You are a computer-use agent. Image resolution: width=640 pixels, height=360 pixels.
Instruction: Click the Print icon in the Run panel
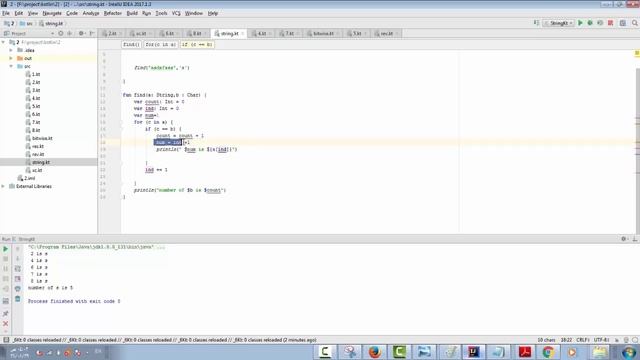coord(18,289)
